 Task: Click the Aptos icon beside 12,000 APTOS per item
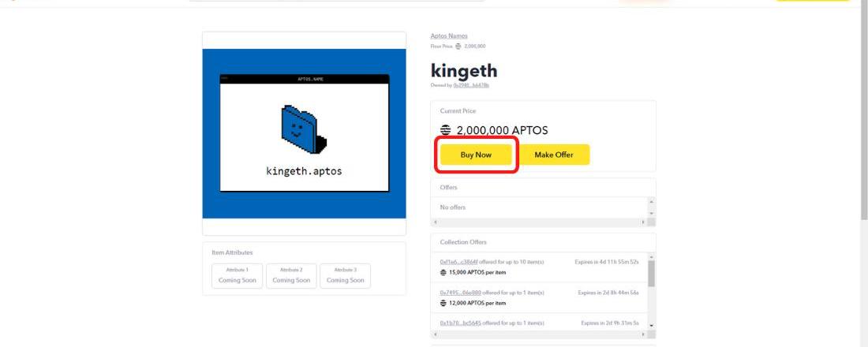(443, 304)
